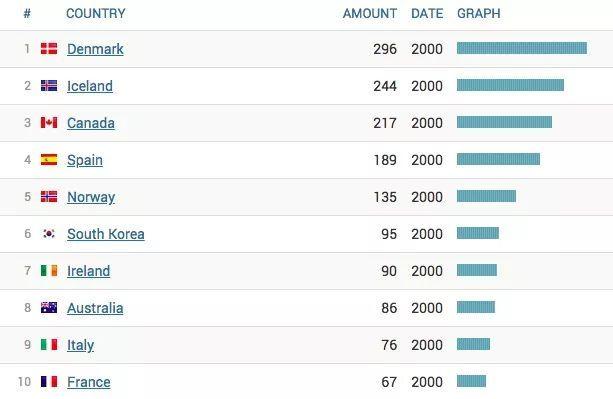Select Norway's graph bar

point(486,196)
